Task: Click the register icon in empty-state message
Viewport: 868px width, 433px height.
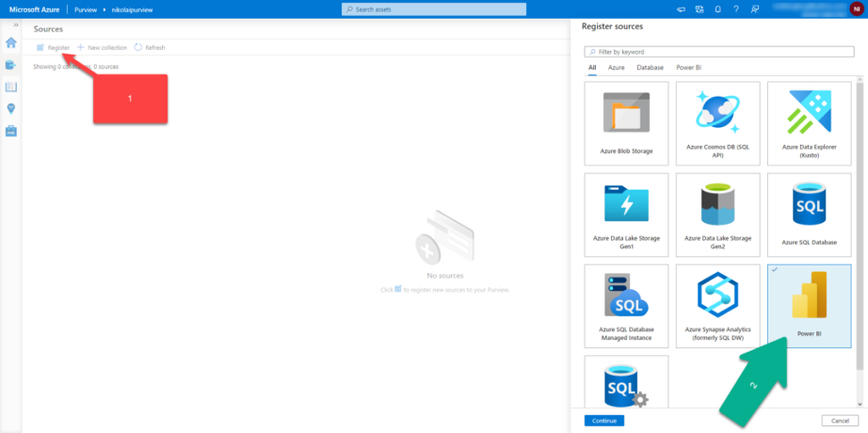Action: [x=397, y=289]
